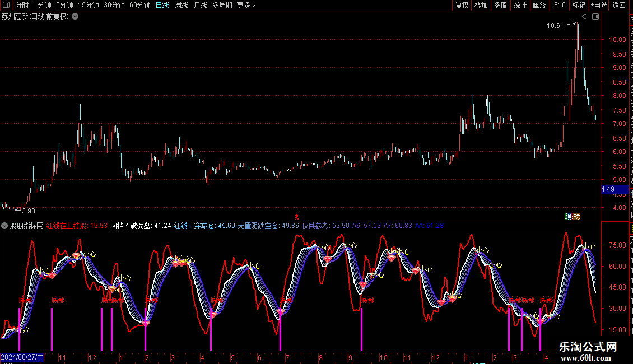
Task: Toggle the left sidebar panel icon
Action: (6, 5)
